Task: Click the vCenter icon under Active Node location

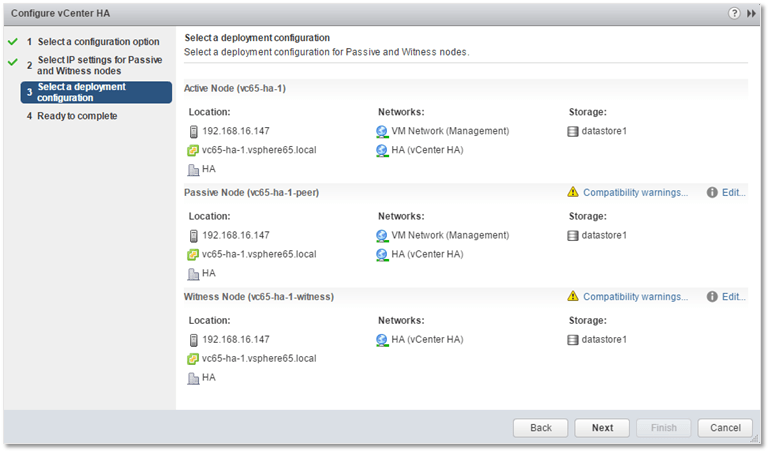Action: point(193,150)
